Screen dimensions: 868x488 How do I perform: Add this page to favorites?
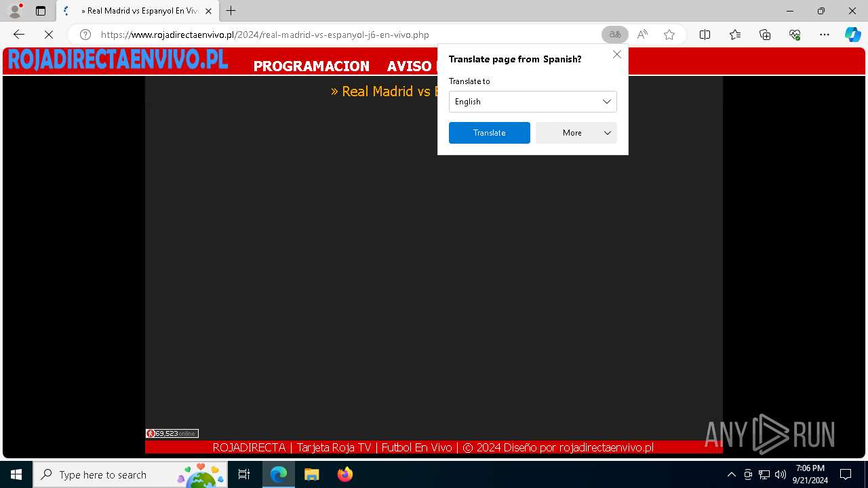(669, 35)
